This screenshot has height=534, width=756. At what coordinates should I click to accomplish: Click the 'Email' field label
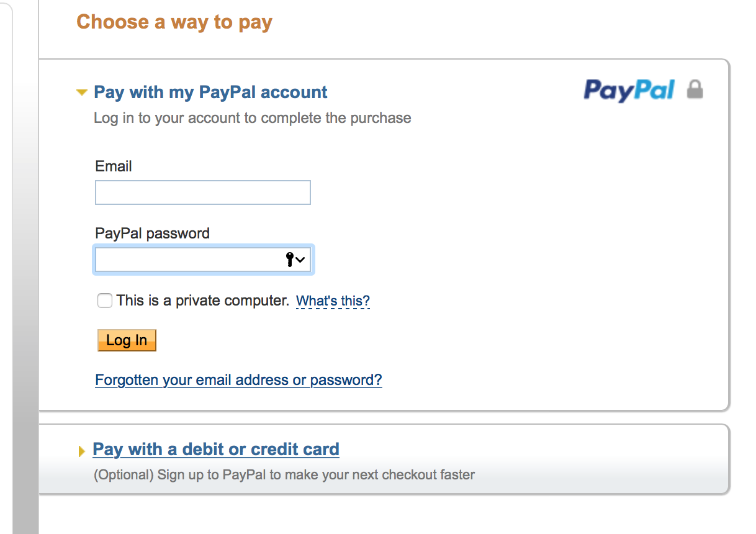pyautogui.click(x=114, y=166)
